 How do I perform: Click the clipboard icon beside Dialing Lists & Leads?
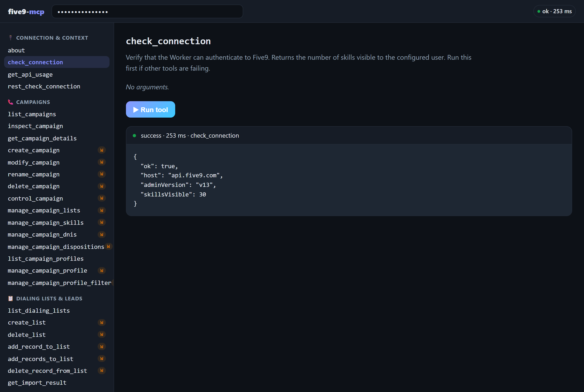pyautogui.click(x=10, y=299)
